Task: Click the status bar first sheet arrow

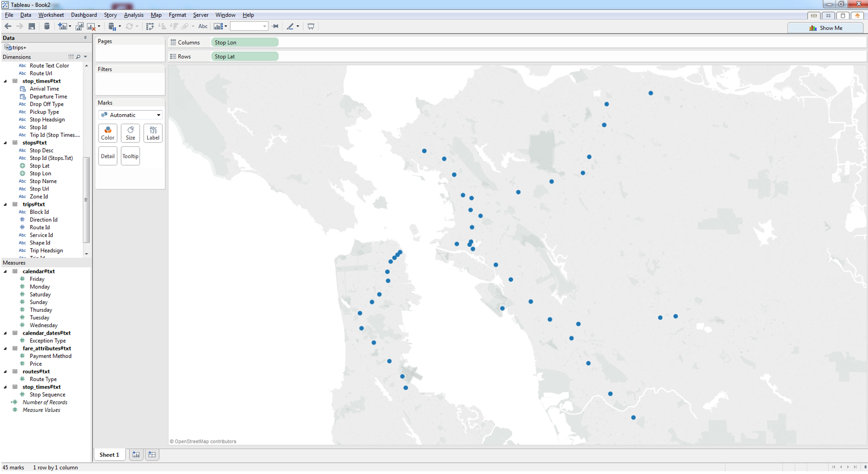Action: coord(834,467)
